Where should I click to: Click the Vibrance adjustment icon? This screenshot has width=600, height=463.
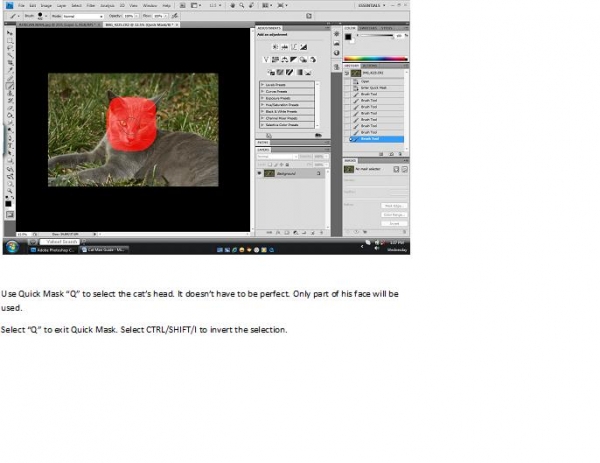(266, 60)
